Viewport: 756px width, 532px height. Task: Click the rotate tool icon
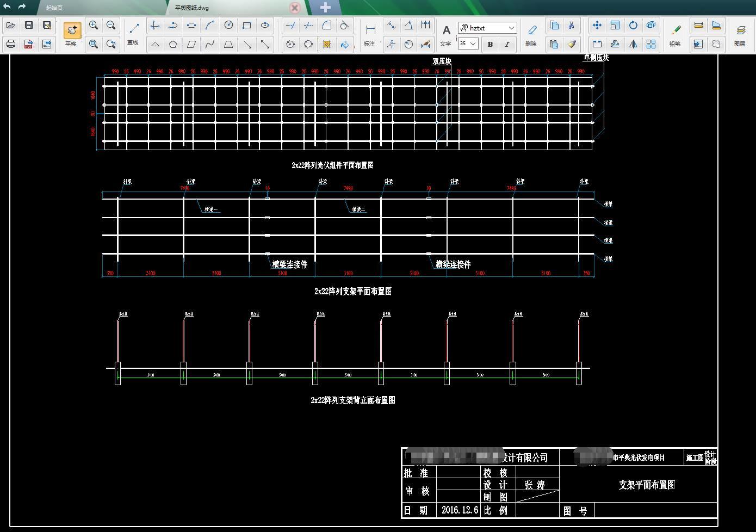click(633, 26)
